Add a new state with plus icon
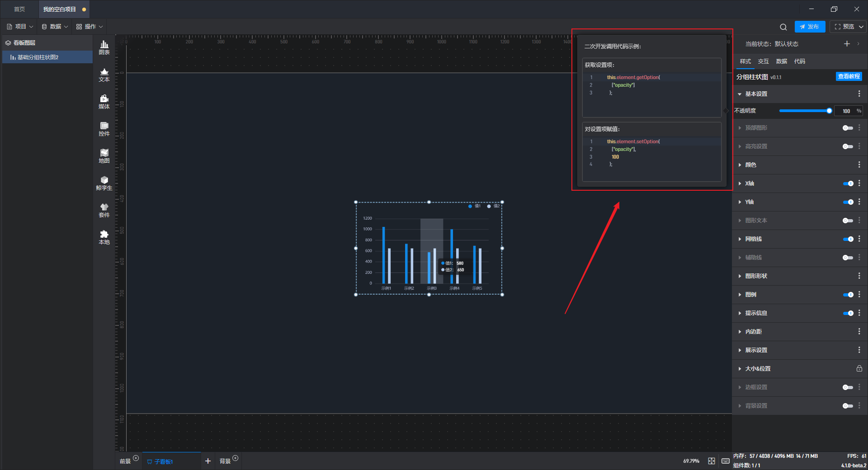The width and height of the screenshot is (868, 470). point(847,44)
